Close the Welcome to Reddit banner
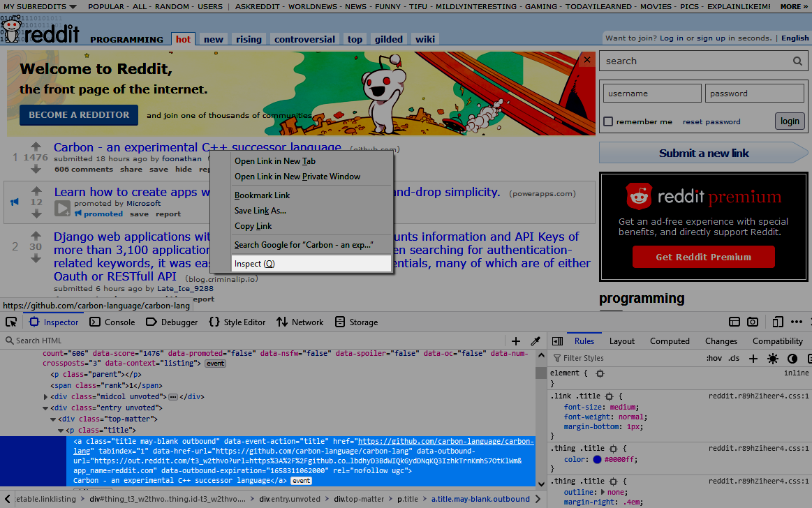Screen dimensions: 812x508 pos(586,59)
